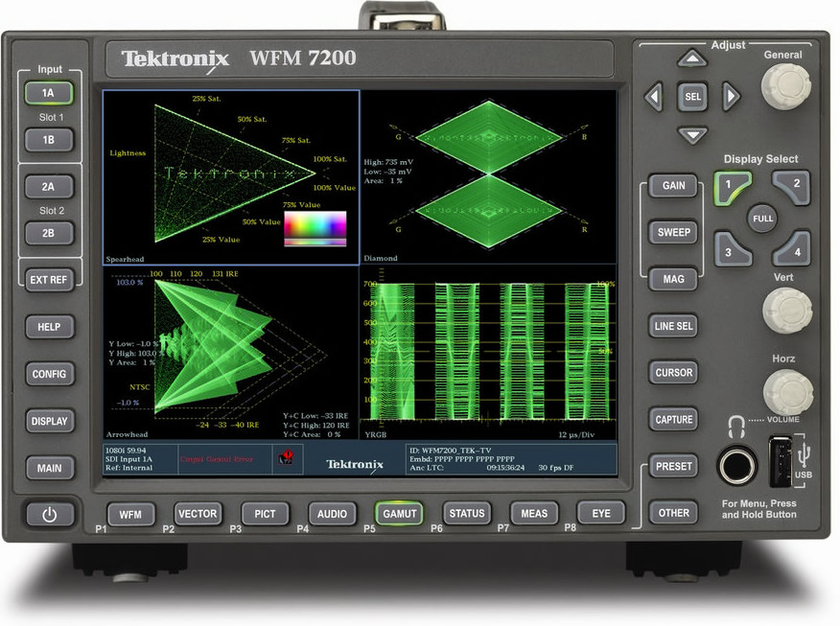Switch to STATUS display mode
The width and height of the screenshot is (840, 626).
click(467, 514)
